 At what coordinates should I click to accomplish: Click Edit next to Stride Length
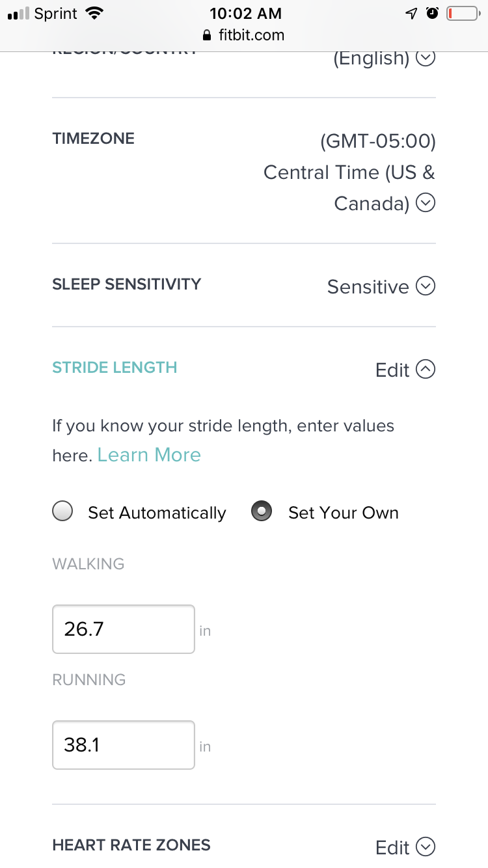coord(392,370)
